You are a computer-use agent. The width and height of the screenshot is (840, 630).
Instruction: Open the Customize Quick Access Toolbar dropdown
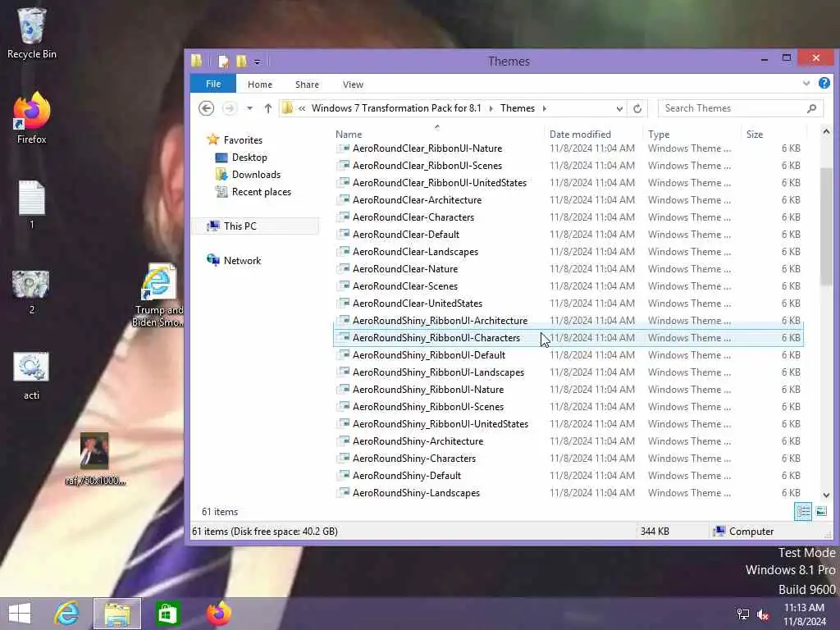[258, 62]
